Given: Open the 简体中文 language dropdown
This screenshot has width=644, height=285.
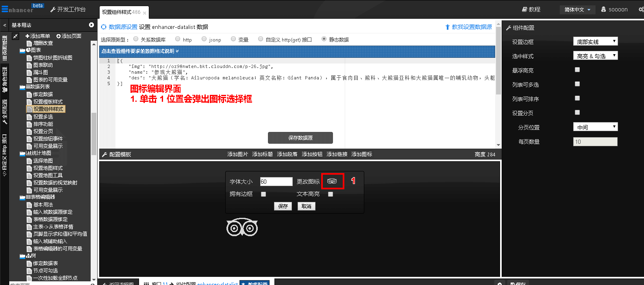Looking at the screenshot, I should 577,10.
